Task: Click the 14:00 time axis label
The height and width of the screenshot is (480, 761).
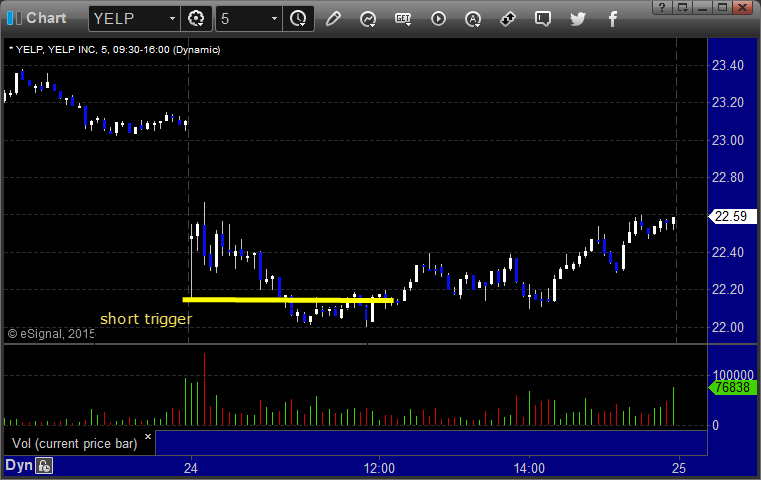Action: click(x=529, y=468)
